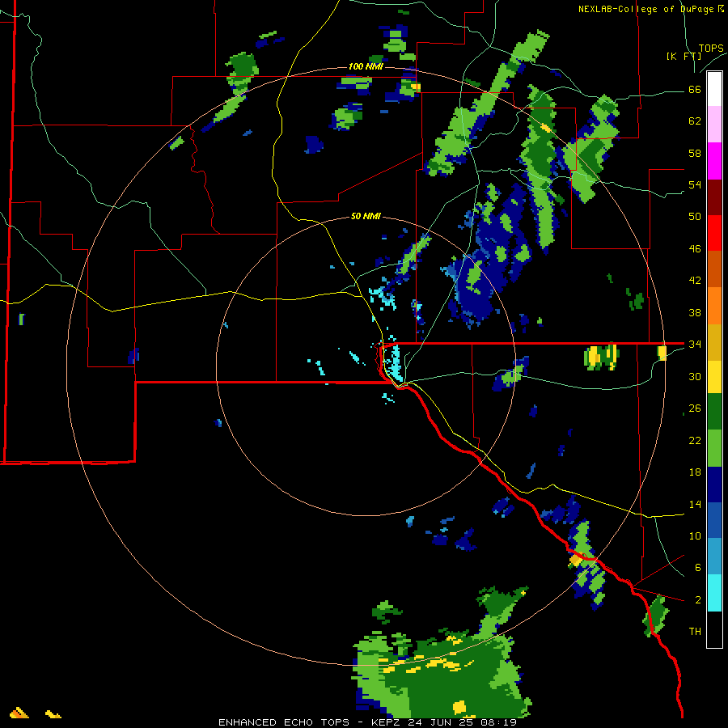This screenshot has width=728, height=728.
Task: Click the TOPS legend heading
Action: 711,48
